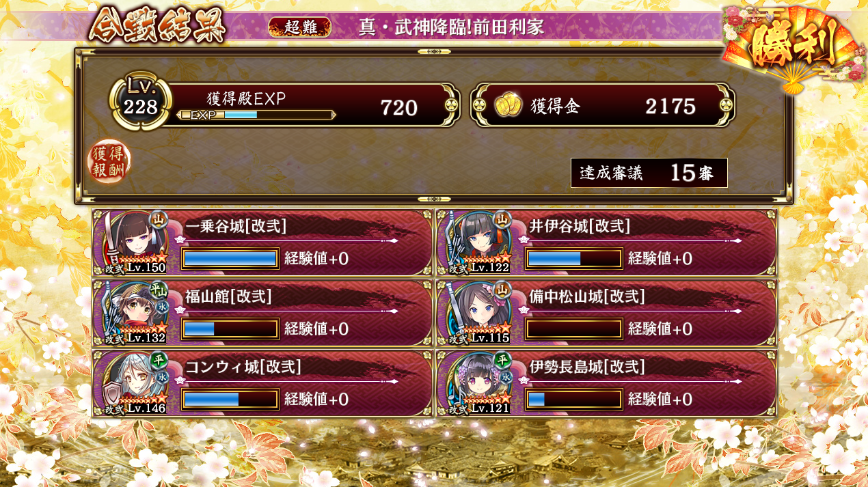Select the 一乗谷城[改弐] character portrait
The height and width of the screenshot is (487, 868).
132,242
